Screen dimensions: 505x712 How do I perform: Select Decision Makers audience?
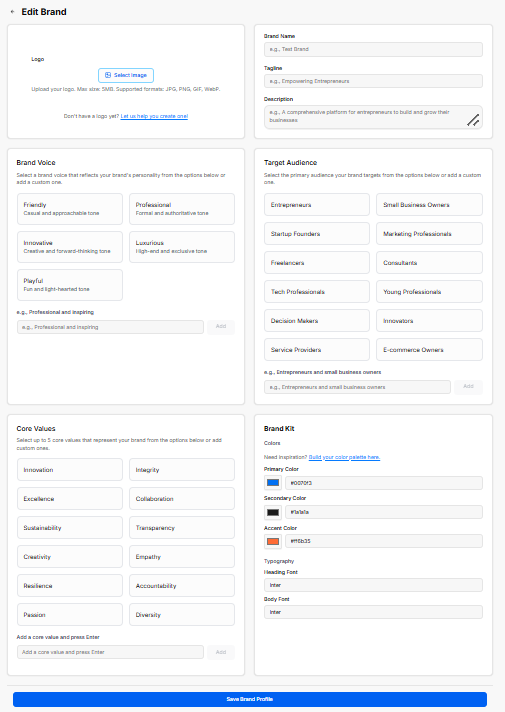(x=317, y=321)
